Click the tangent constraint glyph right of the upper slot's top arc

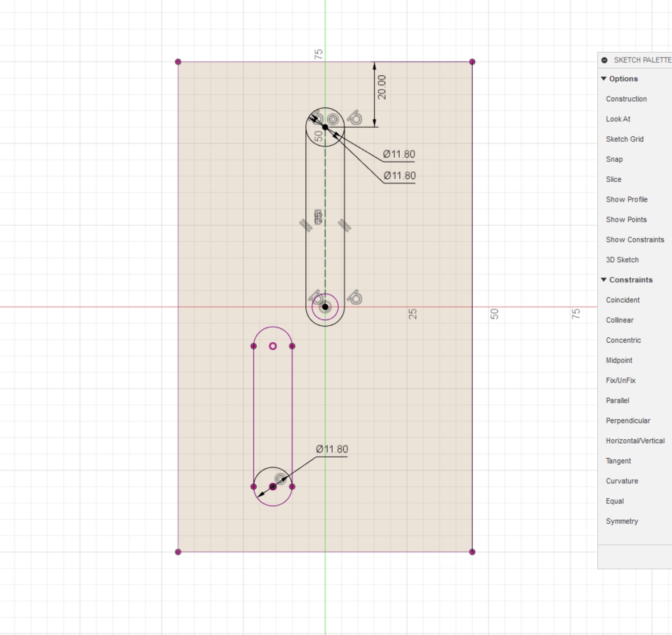click(355, 118)
